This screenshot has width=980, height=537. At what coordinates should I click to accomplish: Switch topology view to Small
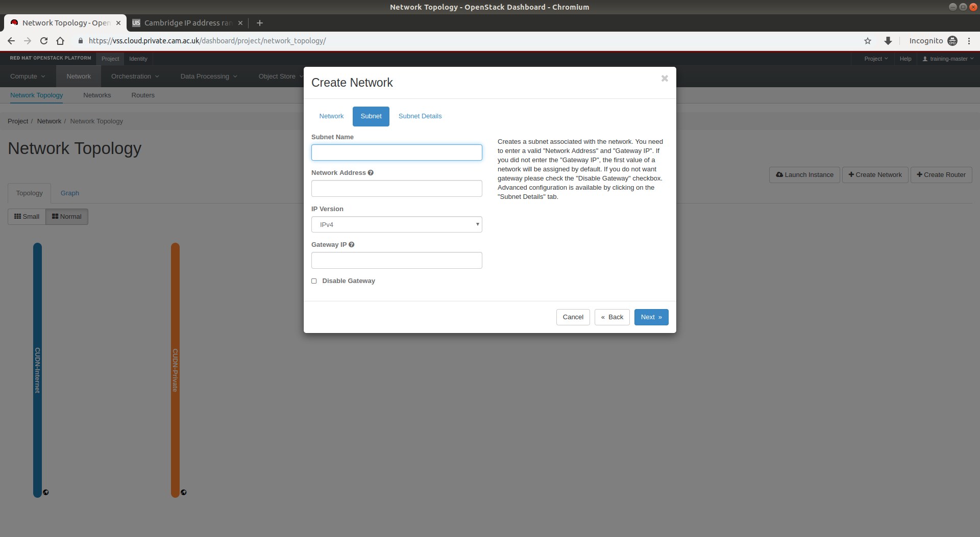tap(27, 217)
